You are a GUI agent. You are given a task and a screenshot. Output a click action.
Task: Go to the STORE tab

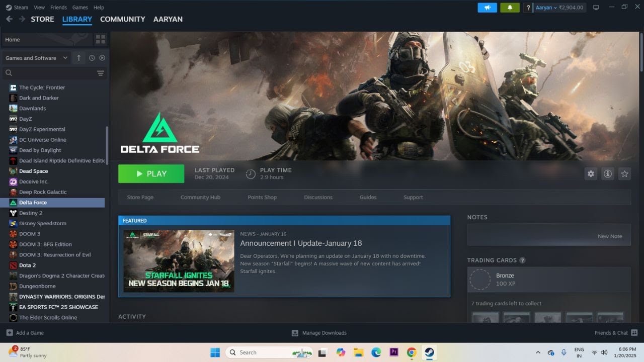42,19
